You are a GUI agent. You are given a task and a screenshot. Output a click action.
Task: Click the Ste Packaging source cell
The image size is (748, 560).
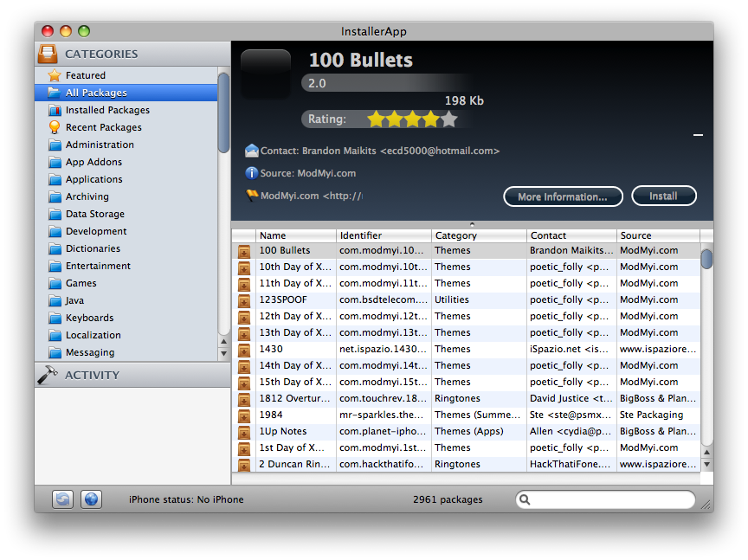658,415
